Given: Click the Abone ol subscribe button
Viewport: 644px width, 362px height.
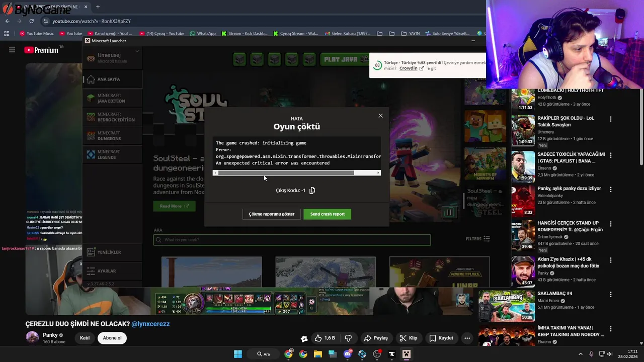Looking at the screenshot, I should (112, 338).
